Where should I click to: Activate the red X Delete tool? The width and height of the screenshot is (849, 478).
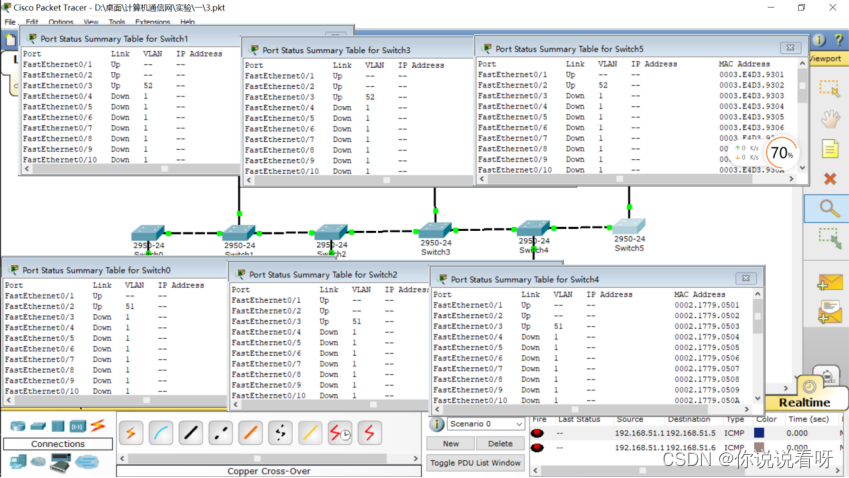coord(830,179)
